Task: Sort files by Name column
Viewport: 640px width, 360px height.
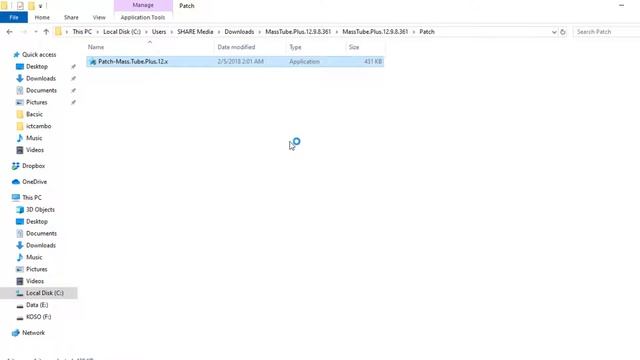Action: pos(96,47)
